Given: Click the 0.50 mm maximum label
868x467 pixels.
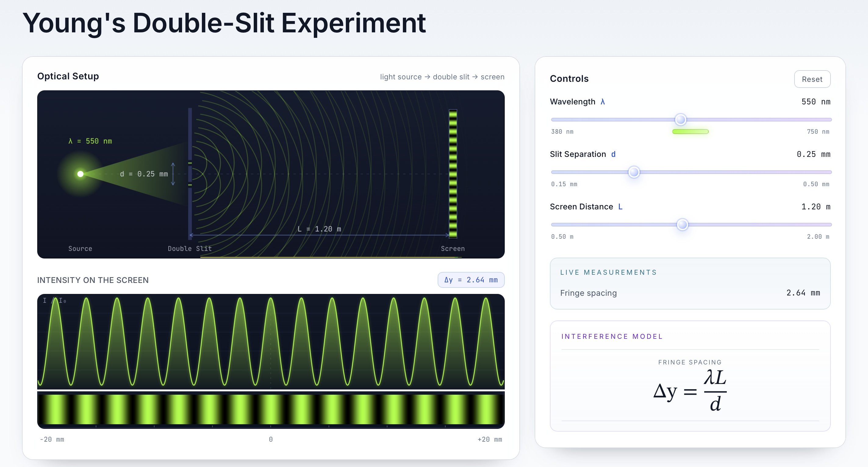Looking at the screenshot, I should [x=816, y=184].
